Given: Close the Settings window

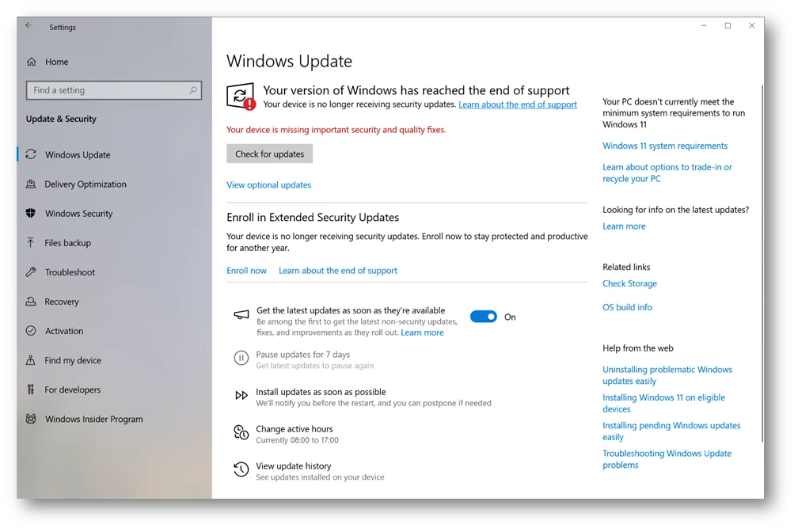Looking at the screenshot, I should coord(752,25).
